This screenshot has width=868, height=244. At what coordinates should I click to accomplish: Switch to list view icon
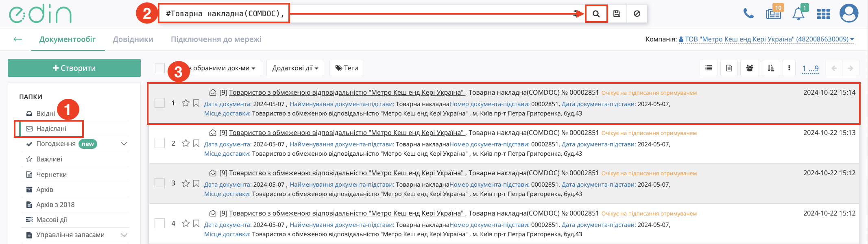[709, 68]
